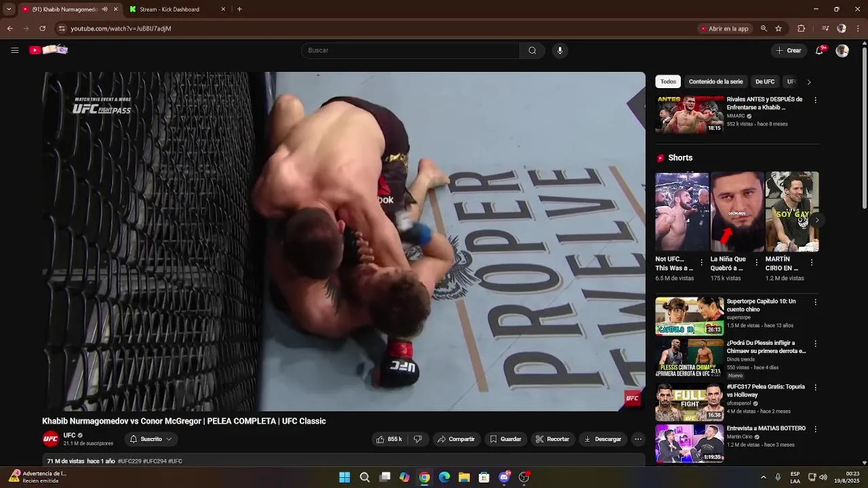Reload the page in the browser
This screenshot has height=488, width=868.
coord(42,28)
